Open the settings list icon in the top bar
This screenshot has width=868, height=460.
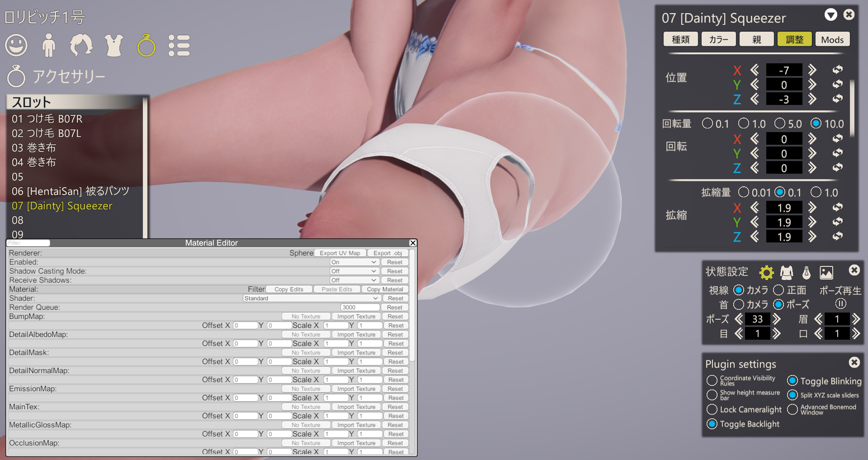[x=179, y=45]
